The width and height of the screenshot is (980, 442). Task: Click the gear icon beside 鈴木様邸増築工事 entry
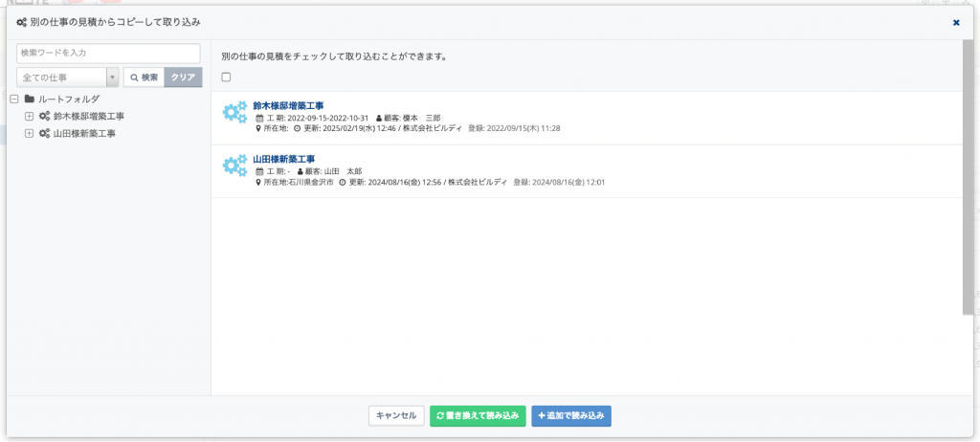(x=235, y=113)
